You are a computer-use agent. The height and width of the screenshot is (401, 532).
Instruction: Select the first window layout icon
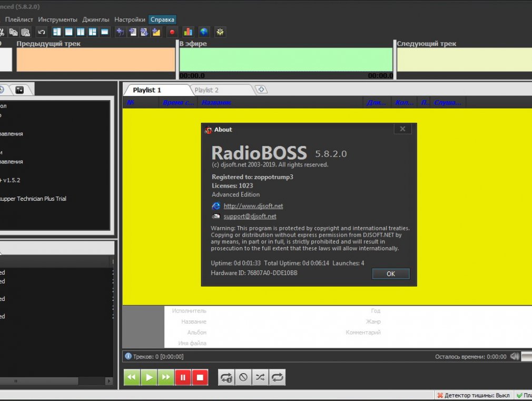[x=57, y=32]
